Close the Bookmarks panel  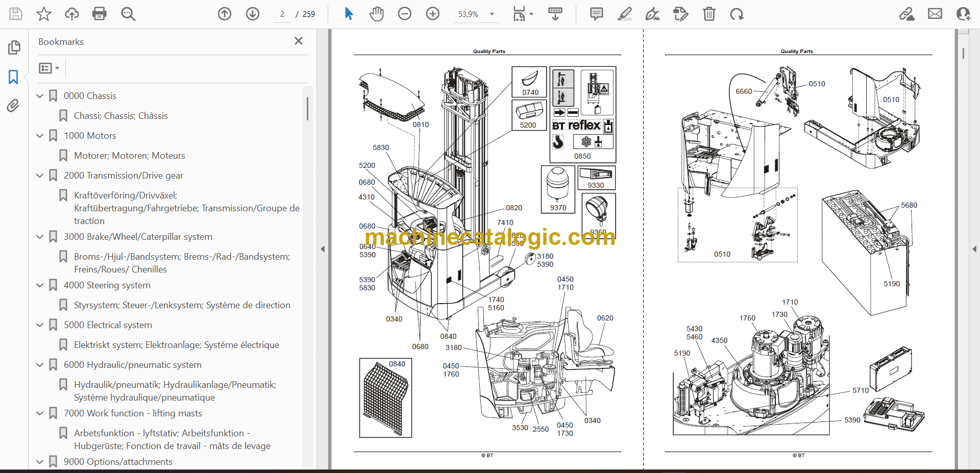[299, 41]
